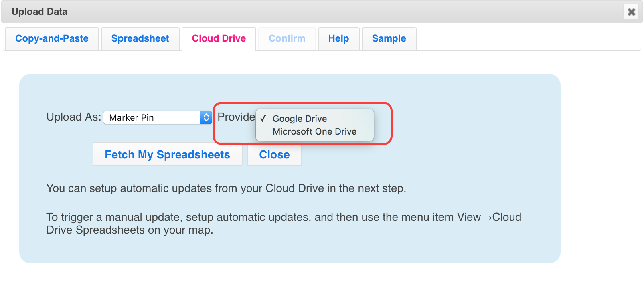This screenshot has height=291, width=644.
Task: Open the Spreadsheet tab
Action: [x=140, y=38]
